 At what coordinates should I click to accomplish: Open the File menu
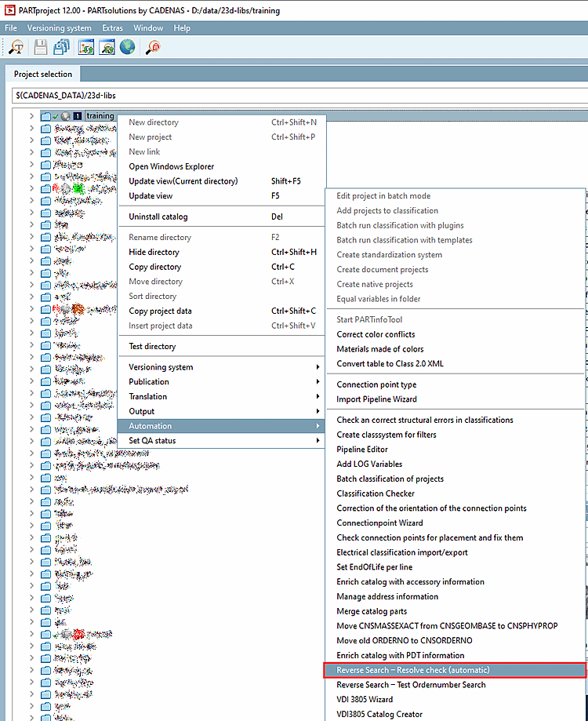[x=11, y=28]
